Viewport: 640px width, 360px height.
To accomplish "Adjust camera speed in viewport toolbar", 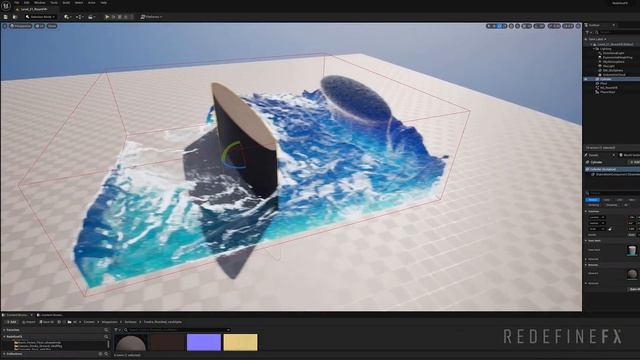I will pyautogui.click(x=568, y=26).
